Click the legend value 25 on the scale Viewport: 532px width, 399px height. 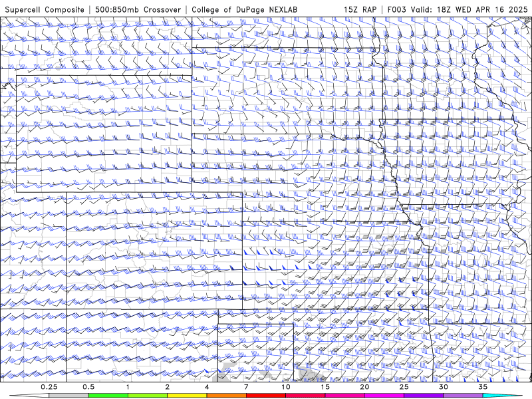coord(404,387)
